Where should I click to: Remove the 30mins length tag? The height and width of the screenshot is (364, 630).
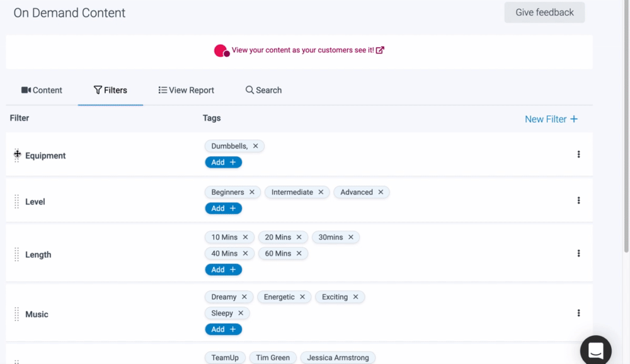(x=351, y=237)
